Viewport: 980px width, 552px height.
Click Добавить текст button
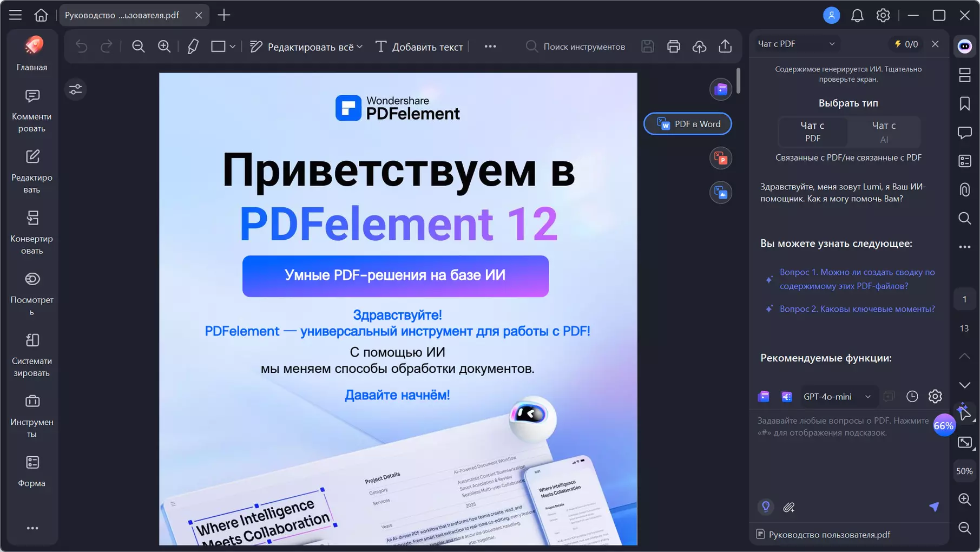(x=419, y=47)
